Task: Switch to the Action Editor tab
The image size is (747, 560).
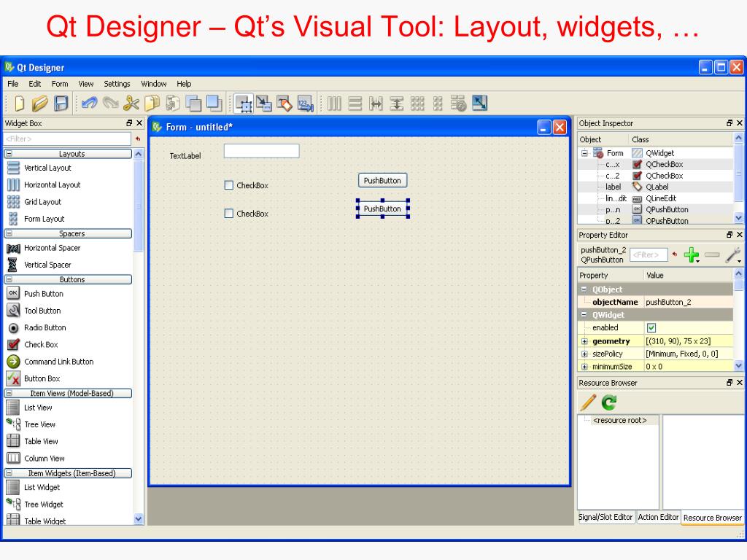Action: pyautogui.click(x=658, y=517)
